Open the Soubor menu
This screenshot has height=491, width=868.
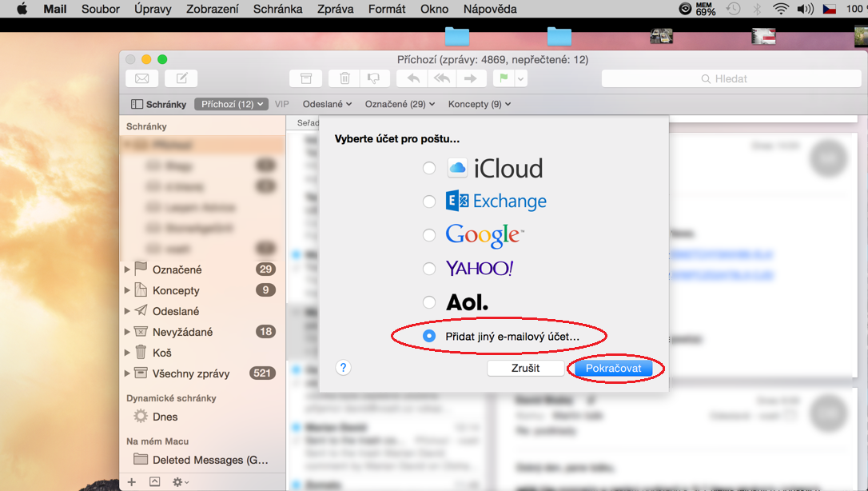tap(100, 9)
